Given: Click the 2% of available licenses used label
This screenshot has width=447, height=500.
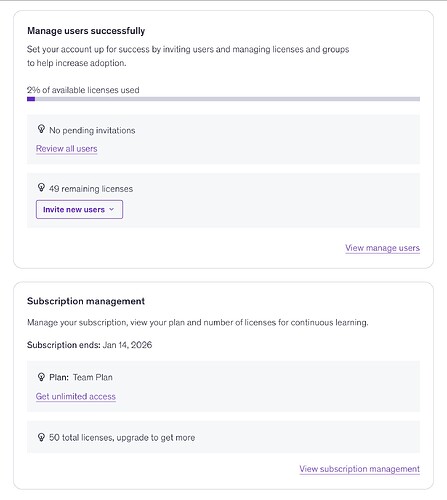Looking at the screenshot, I should click(83, 90).
